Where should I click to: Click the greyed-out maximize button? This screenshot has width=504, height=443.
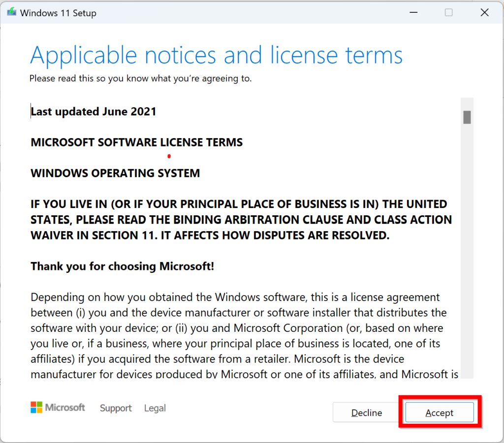click(x=448, y=13)
